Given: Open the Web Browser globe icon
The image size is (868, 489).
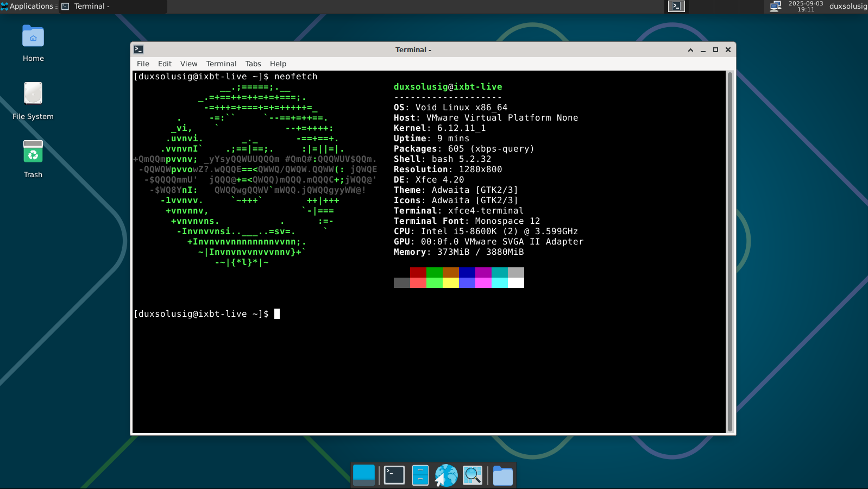Looking at the screenshot, I should 446,475.
